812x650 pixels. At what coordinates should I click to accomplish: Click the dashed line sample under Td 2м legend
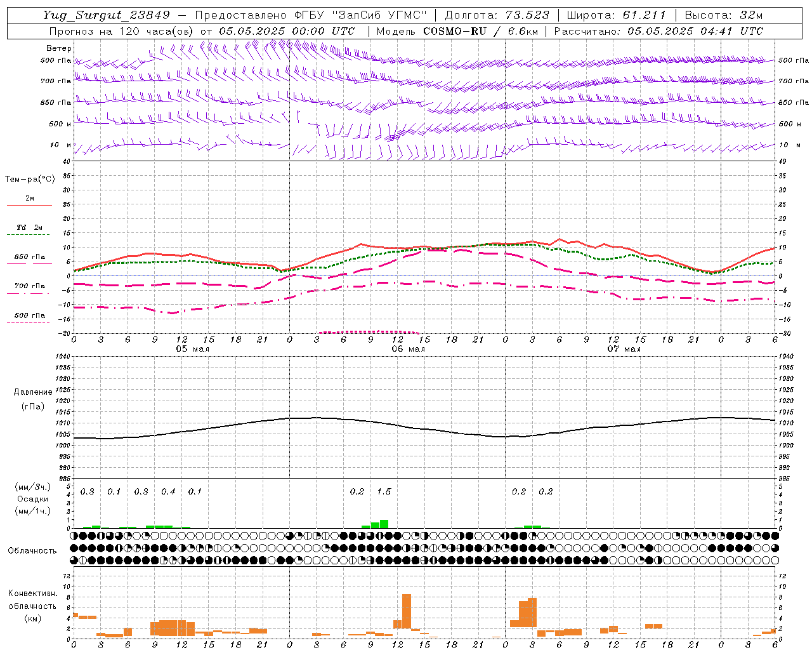click(28, 235)
